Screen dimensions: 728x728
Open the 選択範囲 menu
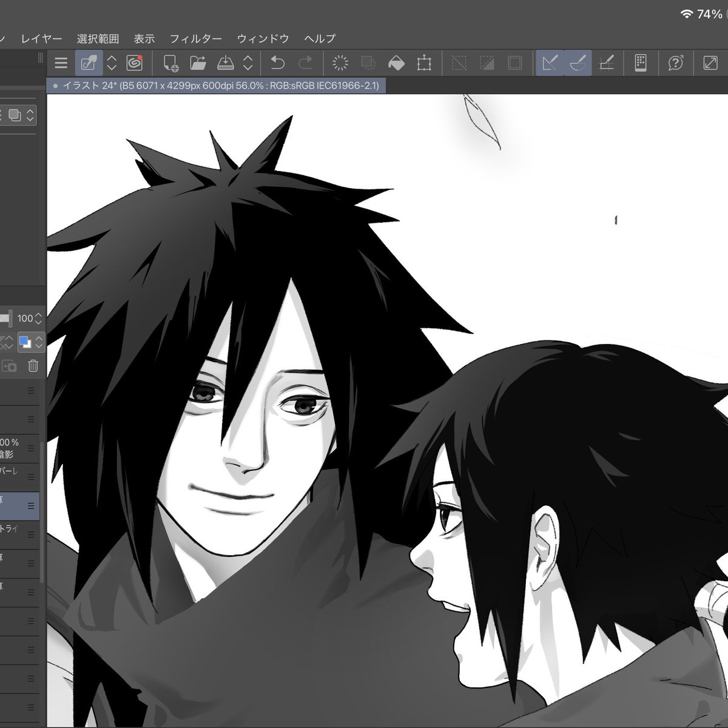98,39
